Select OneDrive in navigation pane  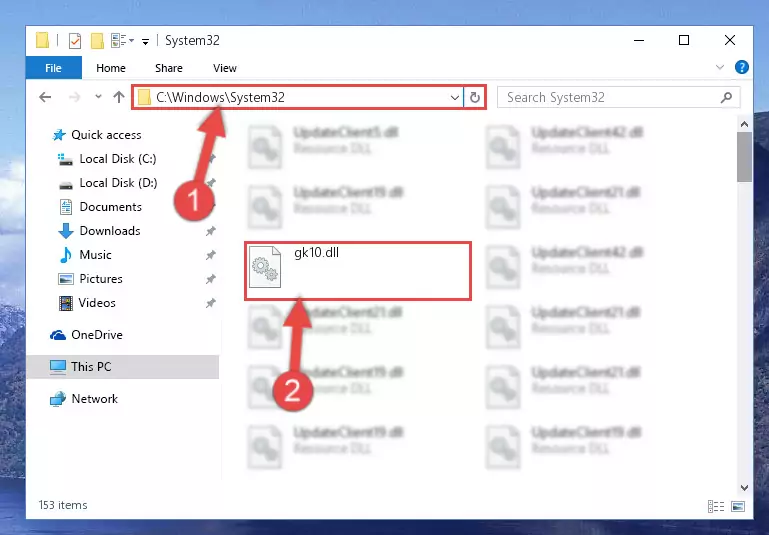click(86, 335)
